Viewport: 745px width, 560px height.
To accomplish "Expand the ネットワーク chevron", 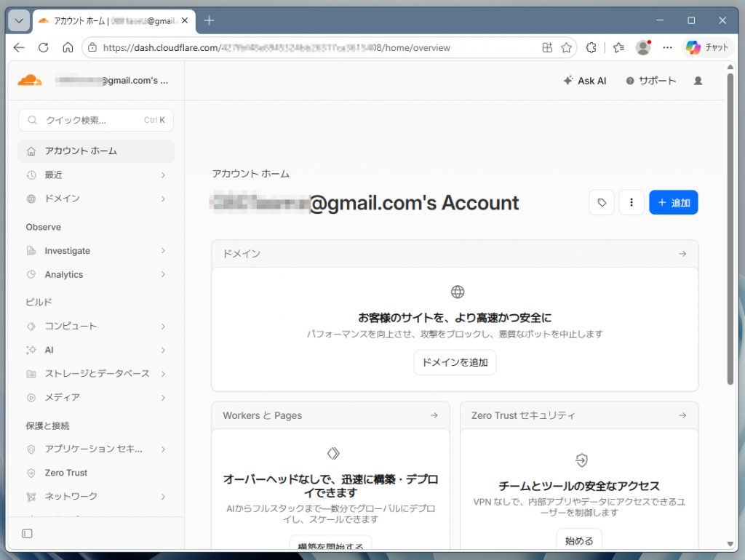I will click(163, 497).
